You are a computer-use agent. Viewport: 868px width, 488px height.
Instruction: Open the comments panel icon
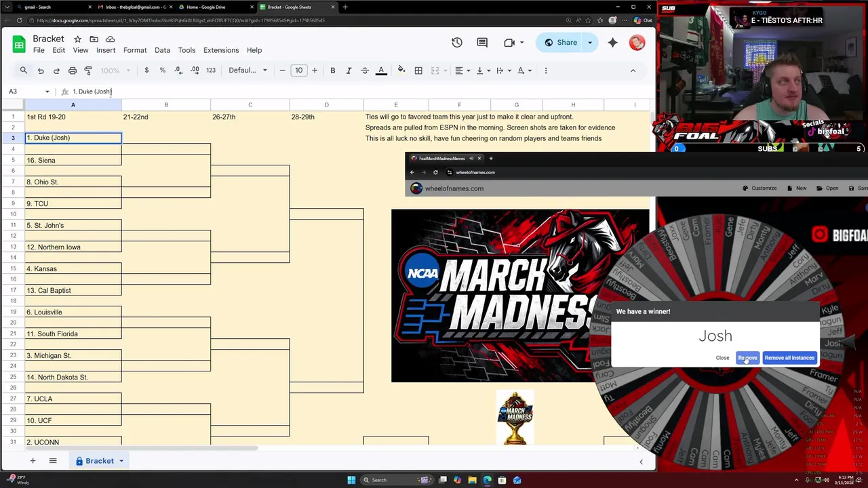coord(482,43)
